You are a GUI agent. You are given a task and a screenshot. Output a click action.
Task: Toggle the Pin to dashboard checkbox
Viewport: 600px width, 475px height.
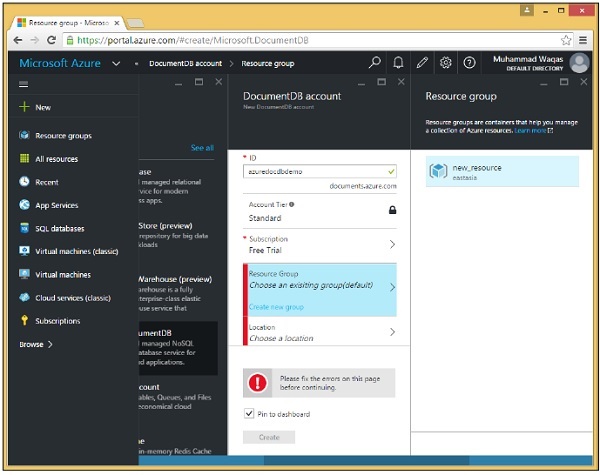coord(249,414)
